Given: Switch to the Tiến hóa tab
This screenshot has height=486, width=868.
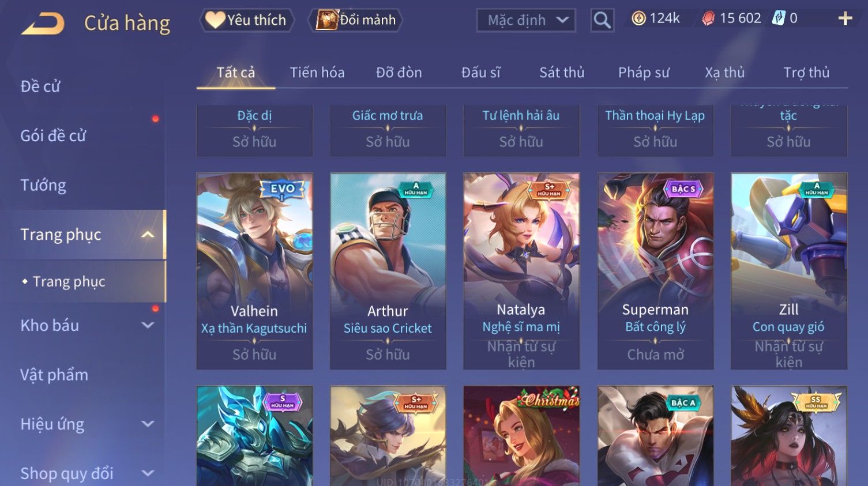Looking at the screenshot, I should pyautogui.click(x=317, y=73).
